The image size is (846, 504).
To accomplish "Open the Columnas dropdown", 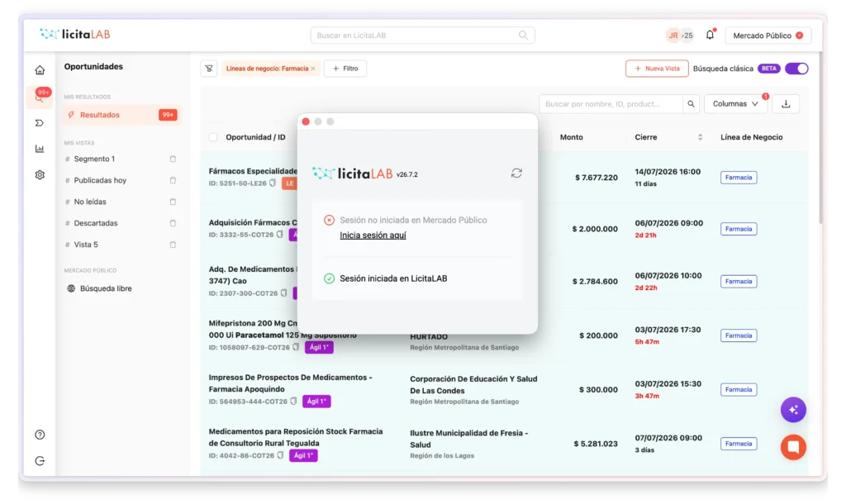I will (x=735, y=103).
